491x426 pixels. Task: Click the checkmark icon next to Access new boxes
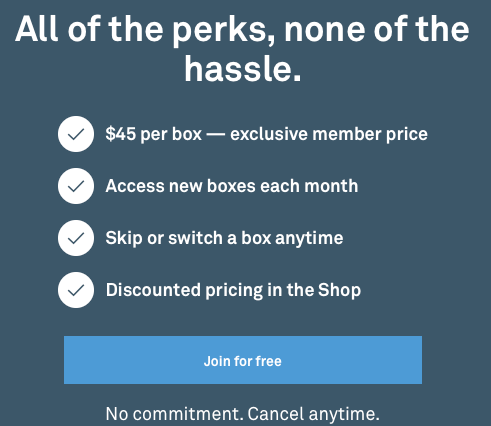click(76, 186)
